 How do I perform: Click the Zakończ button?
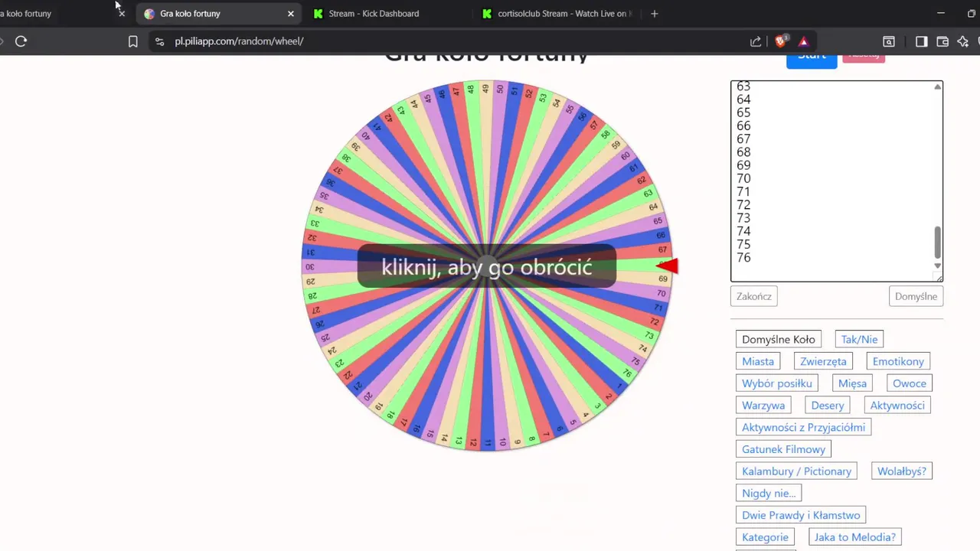[x=754, y=296]
